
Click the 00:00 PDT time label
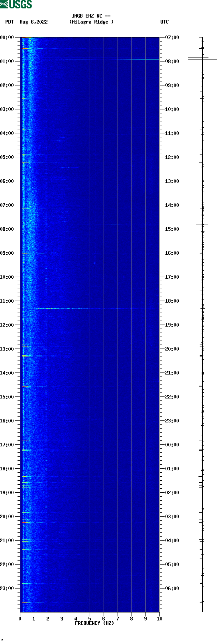[7, 38]
